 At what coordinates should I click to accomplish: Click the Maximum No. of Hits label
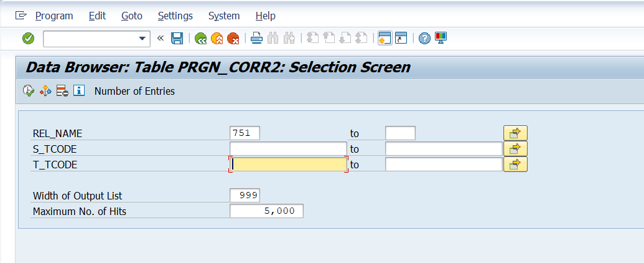(80, 211)
